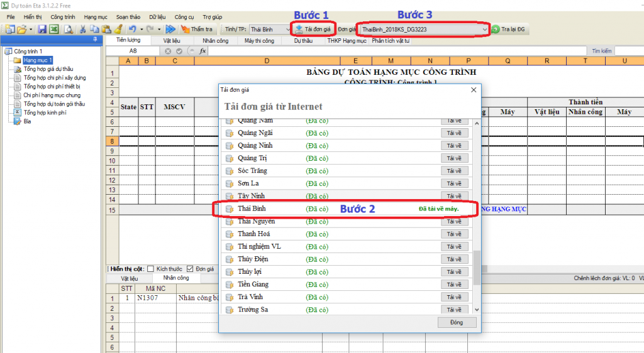Switch to the Máy thi công tab

pyautogui.click(x=259, y=40)
